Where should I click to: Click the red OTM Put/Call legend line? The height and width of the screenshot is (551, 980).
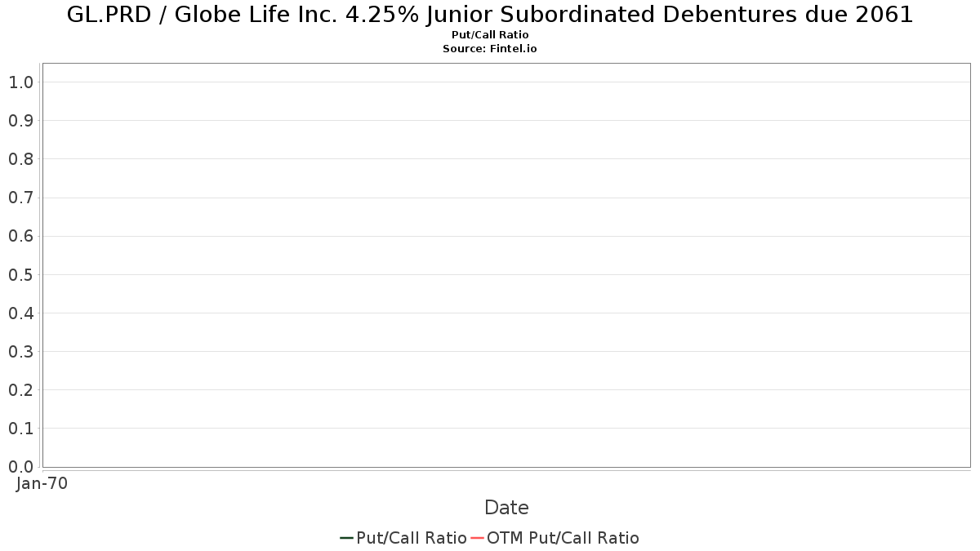477,538
